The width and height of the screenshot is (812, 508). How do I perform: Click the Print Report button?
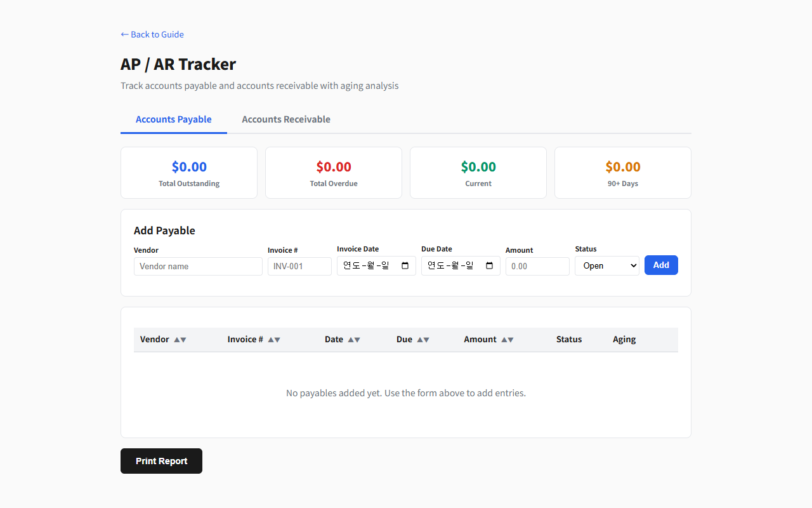(x=161, y=461)
